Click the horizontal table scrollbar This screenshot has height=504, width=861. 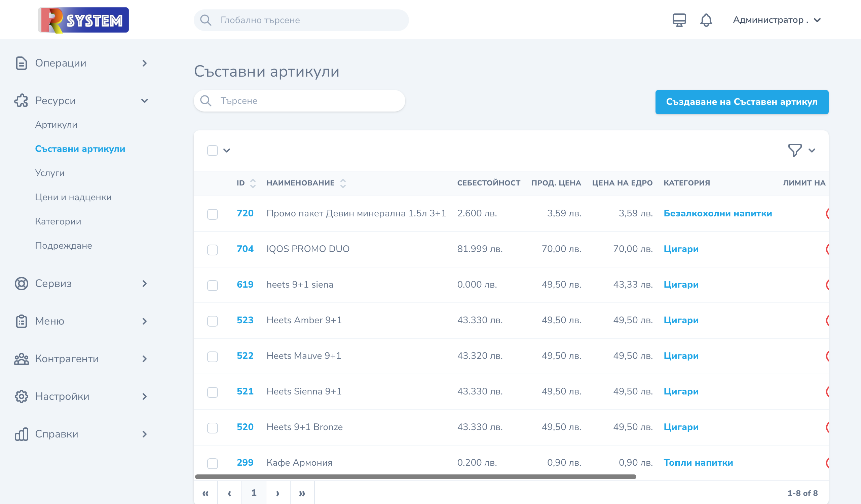(415, 476)
